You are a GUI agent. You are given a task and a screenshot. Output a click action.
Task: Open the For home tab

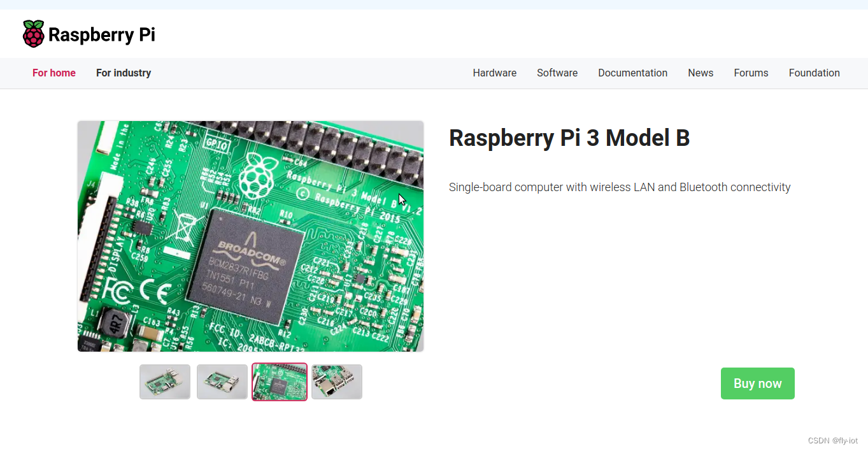point(54,73)
